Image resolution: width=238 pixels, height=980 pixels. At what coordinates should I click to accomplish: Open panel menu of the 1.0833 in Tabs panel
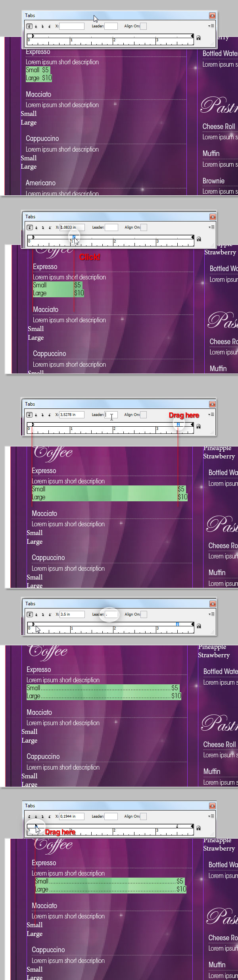212,227
